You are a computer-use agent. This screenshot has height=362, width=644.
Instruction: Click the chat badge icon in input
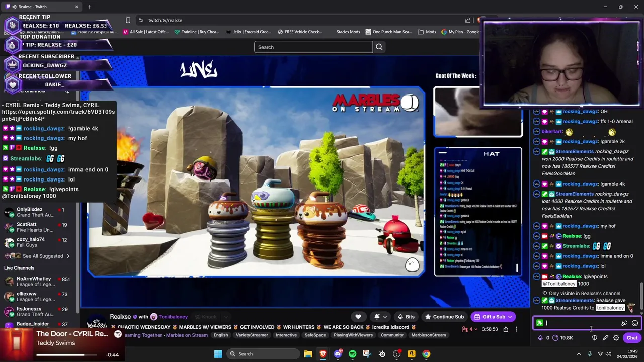tap(540, 323)
